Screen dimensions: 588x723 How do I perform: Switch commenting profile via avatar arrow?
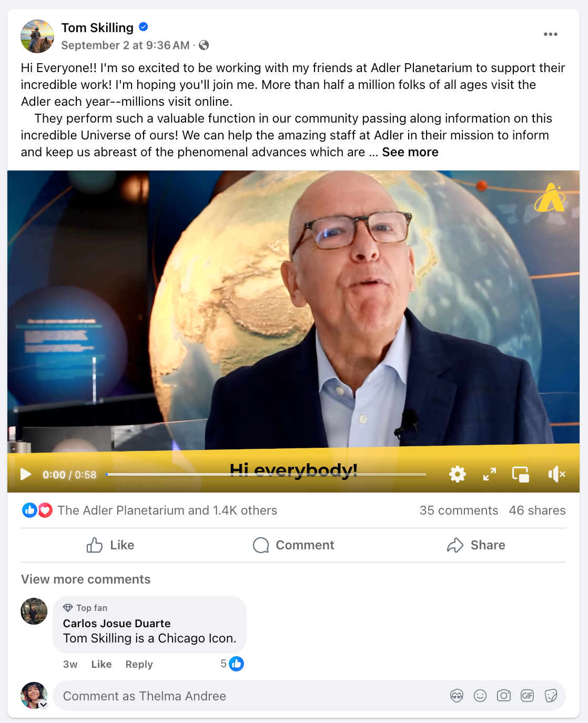point(43,704)
